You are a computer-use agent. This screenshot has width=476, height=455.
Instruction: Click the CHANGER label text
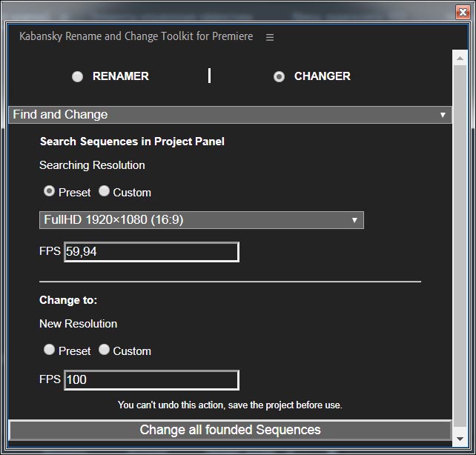323,76
